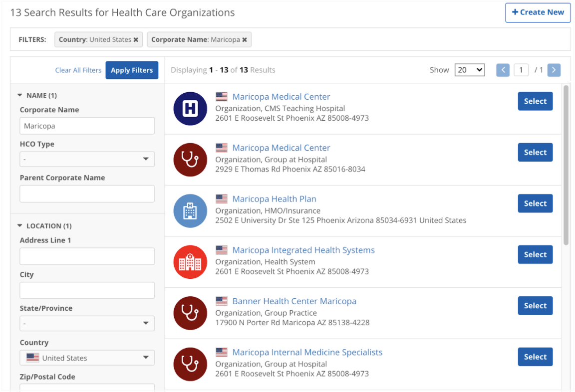Open the Maricopa Health Plan link
Image resolution: width=575 pixels, height=392 pixels.
[274, 199]
